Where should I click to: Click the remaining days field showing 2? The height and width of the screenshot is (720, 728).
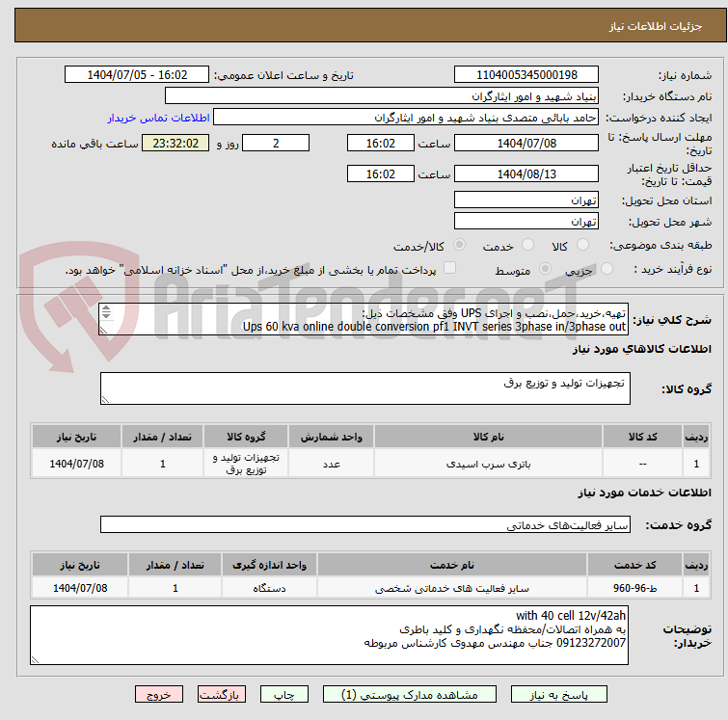point(276,143)
